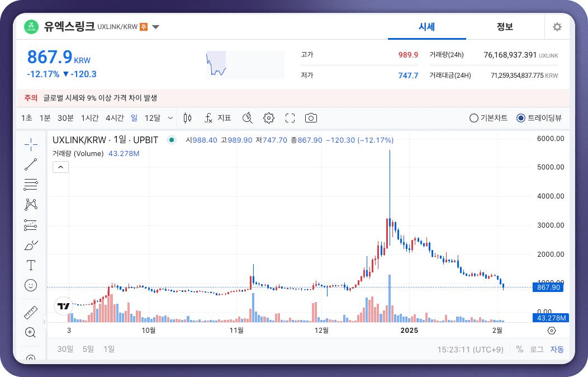Viewport: 588px width, 377px height.
Task: Open the UXLINK/KRW market dropdown arrow
Action: pos(156,27)
